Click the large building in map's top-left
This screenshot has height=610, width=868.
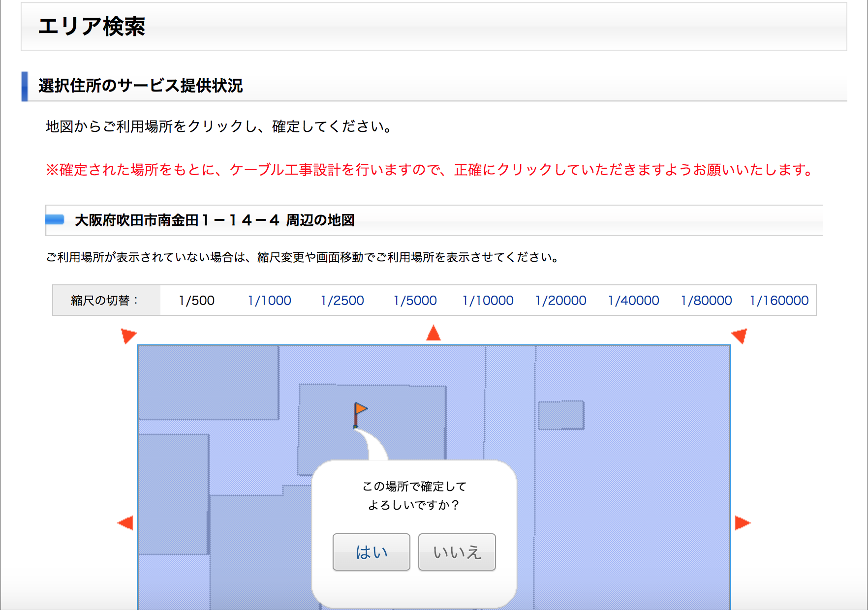coord(208,383)
